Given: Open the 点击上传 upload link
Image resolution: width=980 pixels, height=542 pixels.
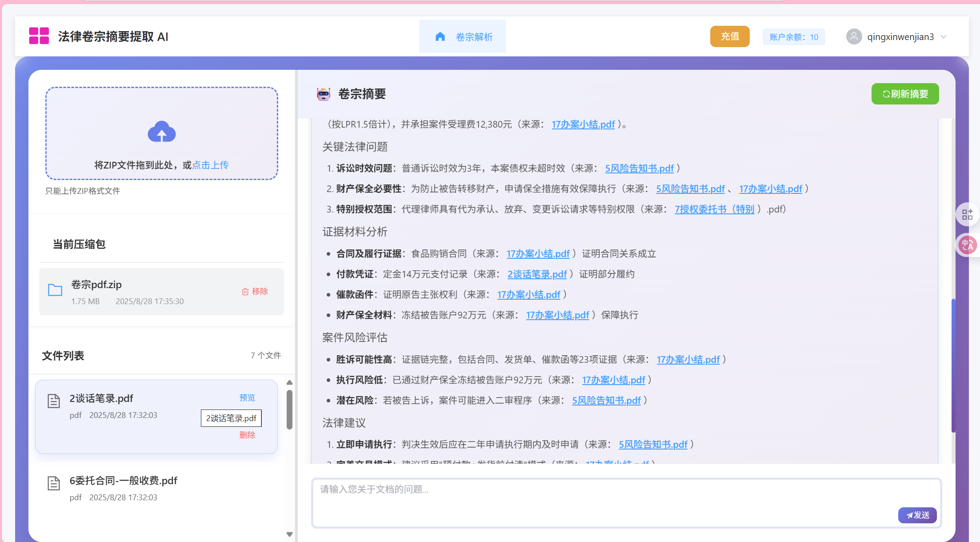Looking at the screenshot, I should click(210, 165).
